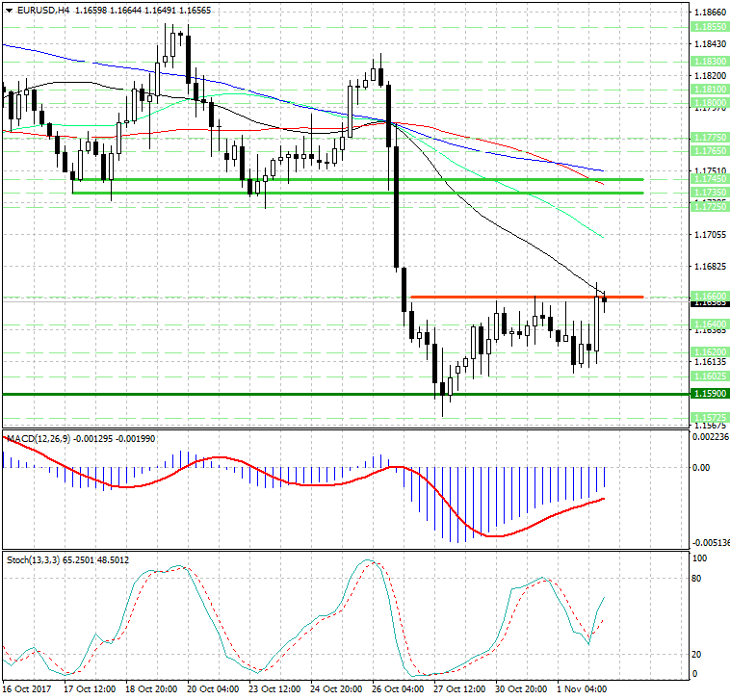This screenshot has height=700, width=730.
Task: Click the 1.17450 price level label
Action: 708,179
